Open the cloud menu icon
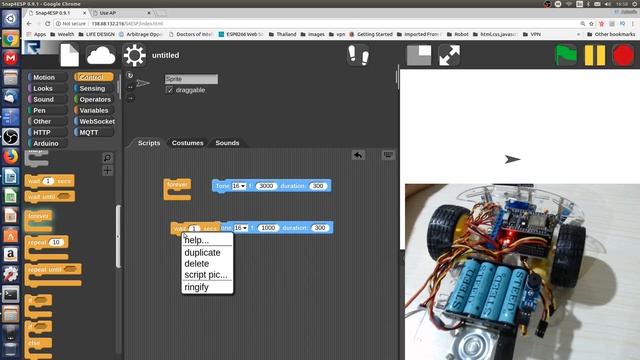Screen dimensions: 640x360 (x=101, y=55)
